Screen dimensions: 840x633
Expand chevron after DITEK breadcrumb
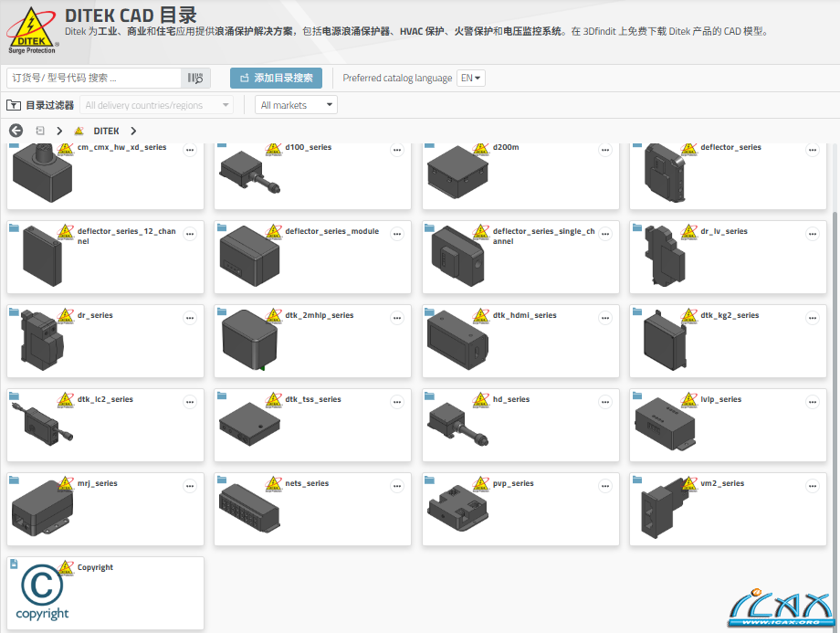133,131
